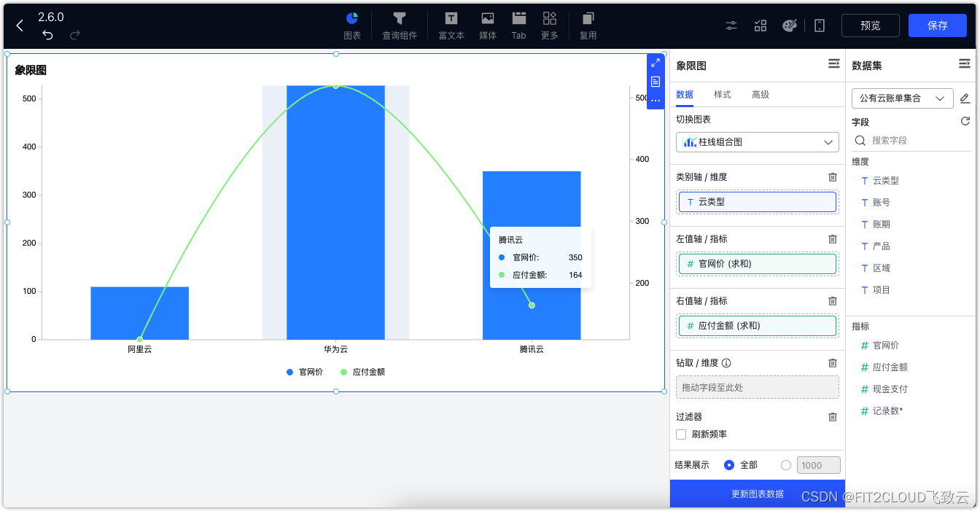Switch to the 高级 tab
The image size is (980, 511).
(761, 95)
